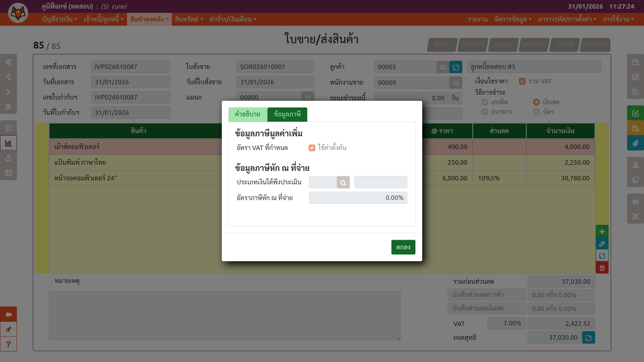This screenshot has height=362, width=644.
Task: Click the question mark help icon
Action: (8, 344)
